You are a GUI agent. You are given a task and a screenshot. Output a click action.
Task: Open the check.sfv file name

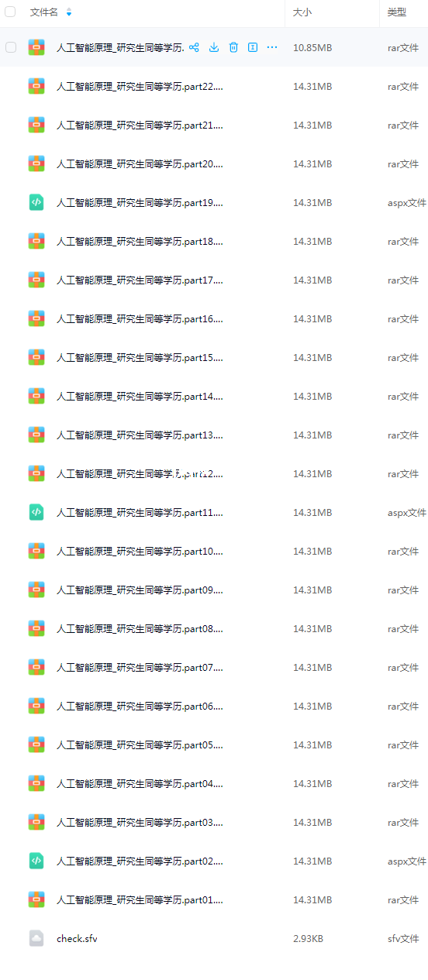77,938
